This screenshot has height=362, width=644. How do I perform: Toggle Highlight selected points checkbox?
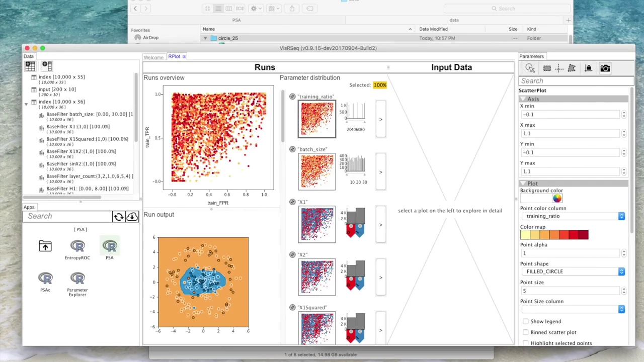(x=526, y=343)
